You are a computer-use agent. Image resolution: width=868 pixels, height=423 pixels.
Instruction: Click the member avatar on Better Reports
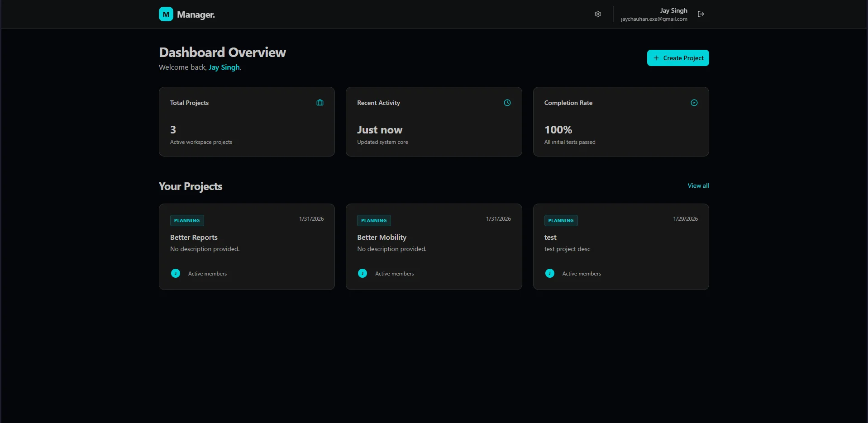(x=176, y=273)
